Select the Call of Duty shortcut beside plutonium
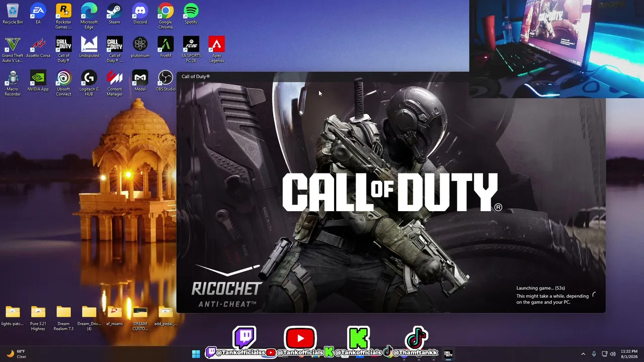 115,50
